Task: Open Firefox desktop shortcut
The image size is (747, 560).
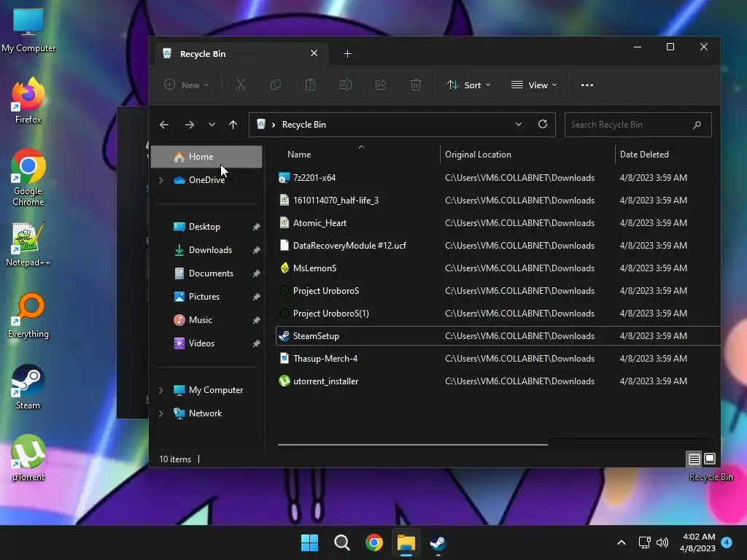Action: point(28,101)
